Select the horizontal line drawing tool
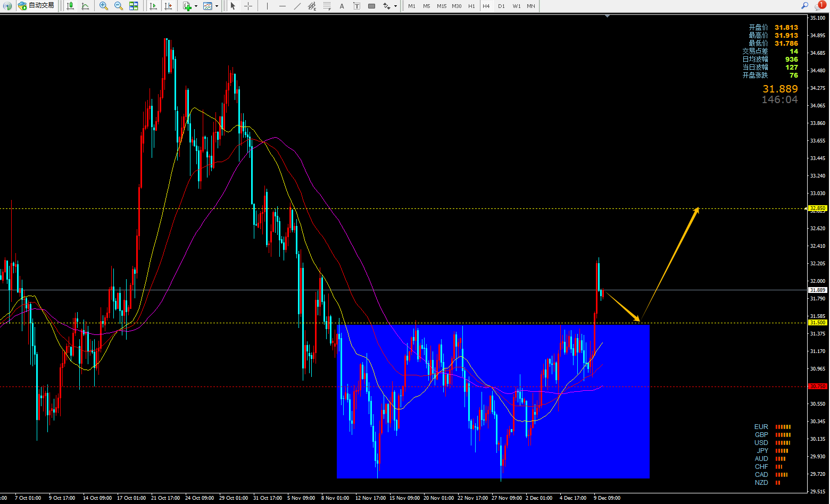Viewport: 830px width, 504px height. (282, 6)
